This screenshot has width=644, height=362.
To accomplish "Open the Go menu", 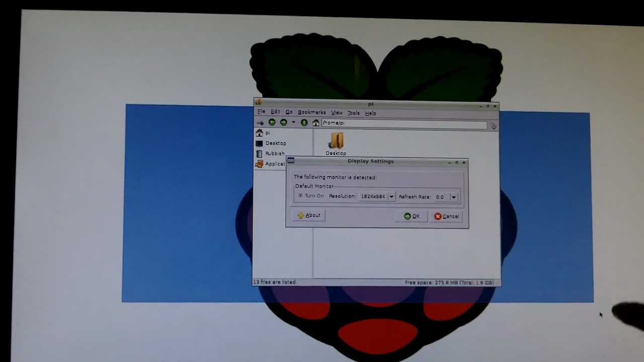I will click(289, 112).
